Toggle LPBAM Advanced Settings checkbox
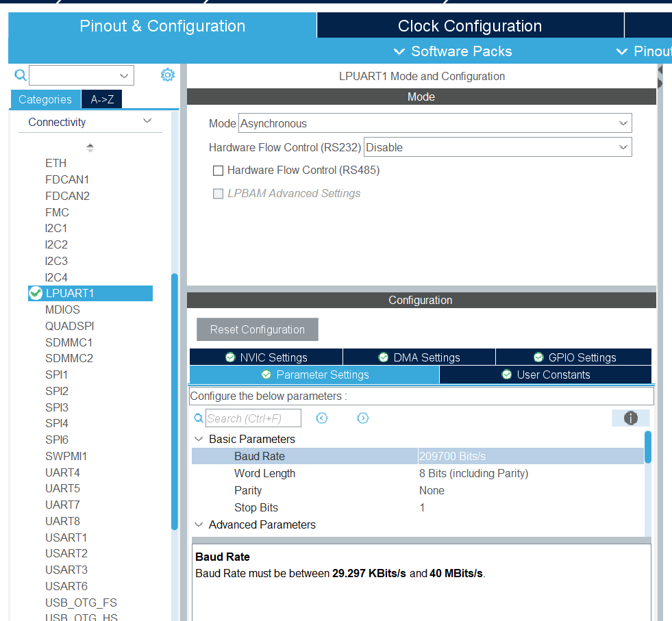Viewport: 672px width, 621px height. pos(218,194)
